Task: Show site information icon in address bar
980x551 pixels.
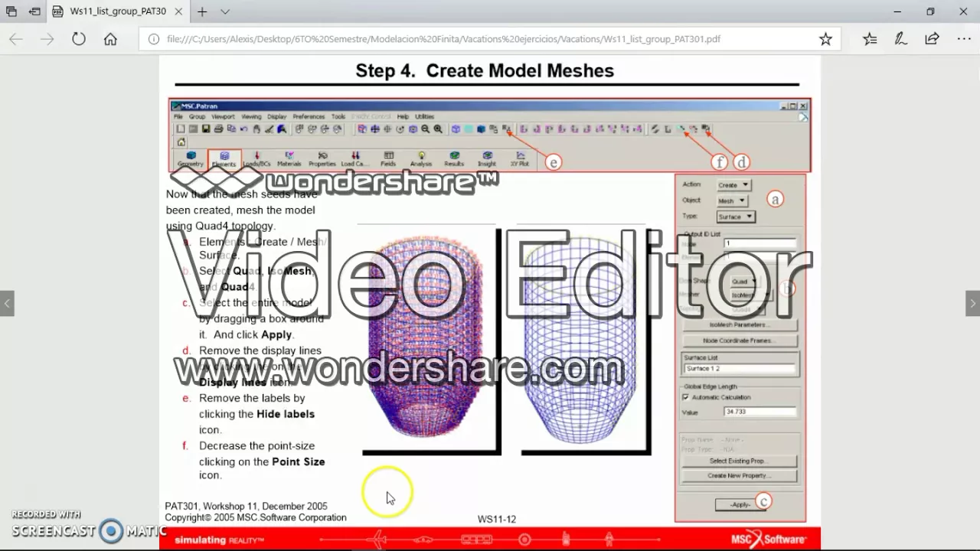Action: pyautogui.click(x=153, y=39)
